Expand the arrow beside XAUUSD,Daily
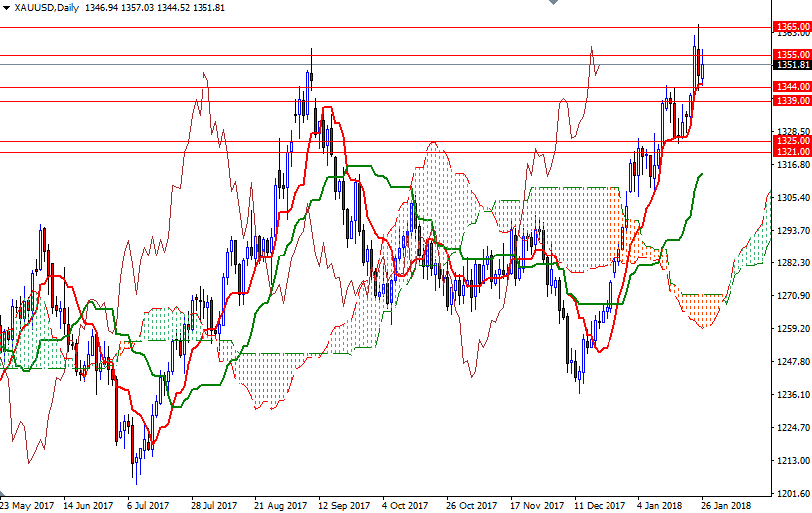Viewport: 812px width, 513px height. coord(7,8)
